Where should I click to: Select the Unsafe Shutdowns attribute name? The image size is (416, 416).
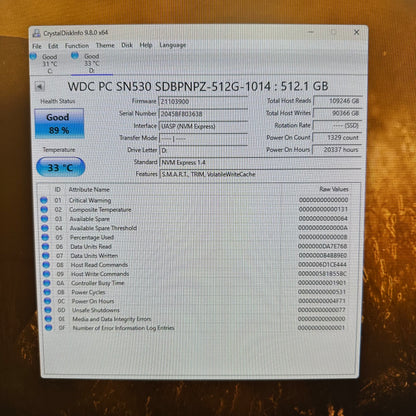pos(96,310)
